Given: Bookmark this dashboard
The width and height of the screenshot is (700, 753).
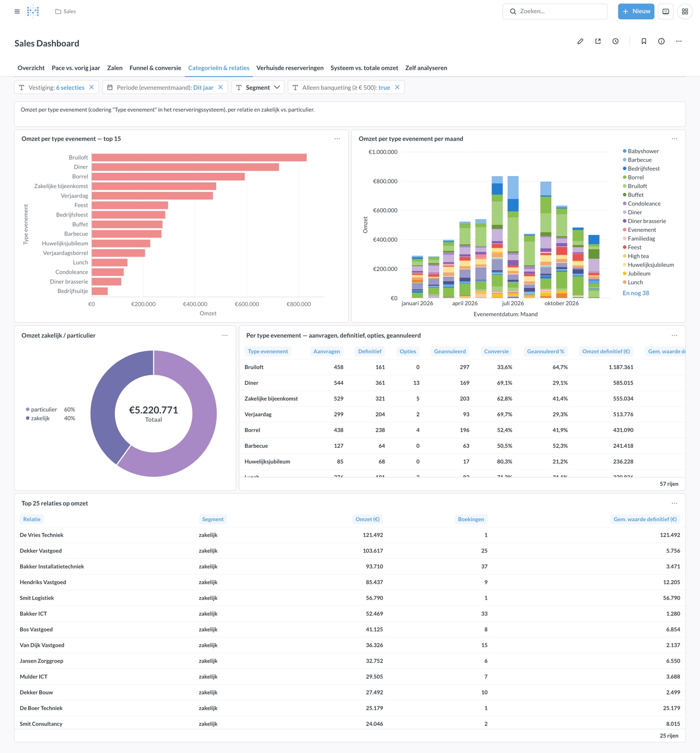Looking at the screenshot, I should pyautogui.click(x=644, y=42).
